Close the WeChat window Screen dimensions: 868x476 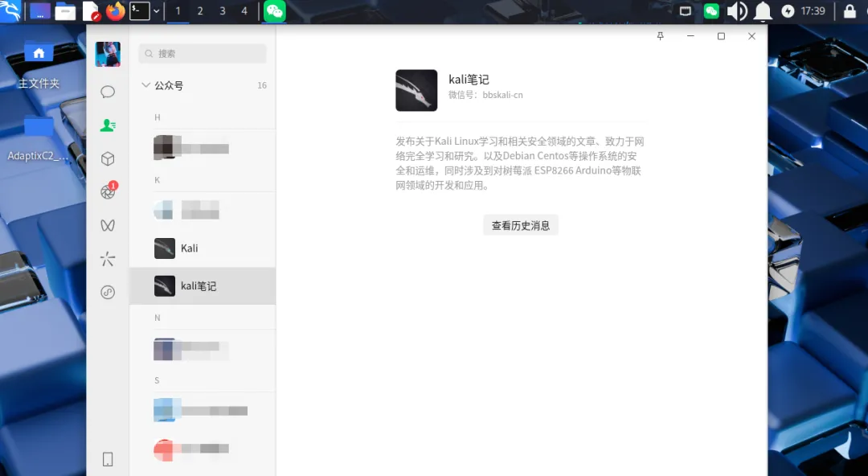[751, 36]
